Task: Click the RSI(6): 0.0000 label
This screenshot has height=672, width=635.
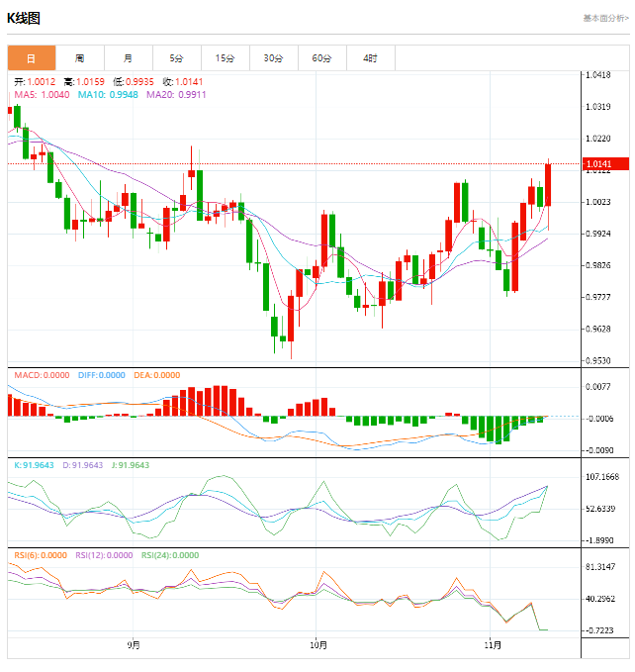Action: (x=41, y=555)
